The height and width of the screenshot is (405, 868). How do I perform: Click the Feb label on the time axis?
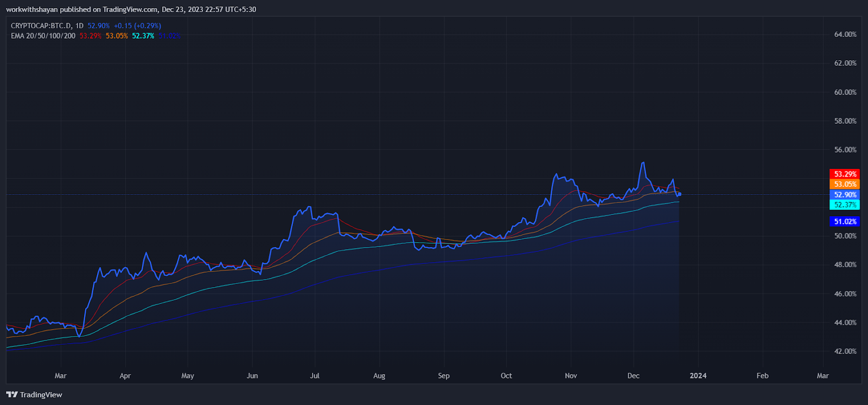[x=763, y=376]
